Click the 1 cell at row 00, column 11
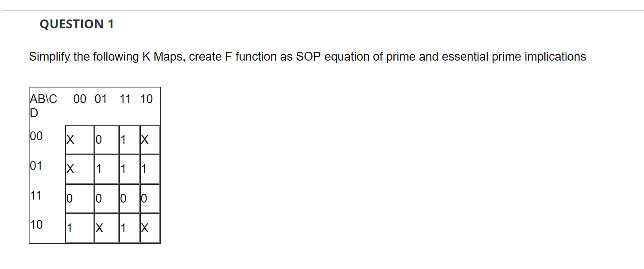 click(129, 140)
